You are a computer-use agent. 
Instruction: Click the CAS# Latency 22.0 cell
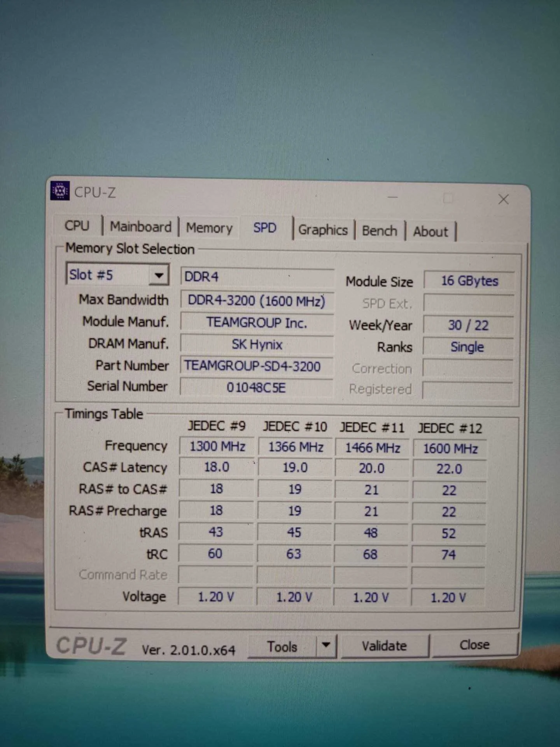click(449, 470)
